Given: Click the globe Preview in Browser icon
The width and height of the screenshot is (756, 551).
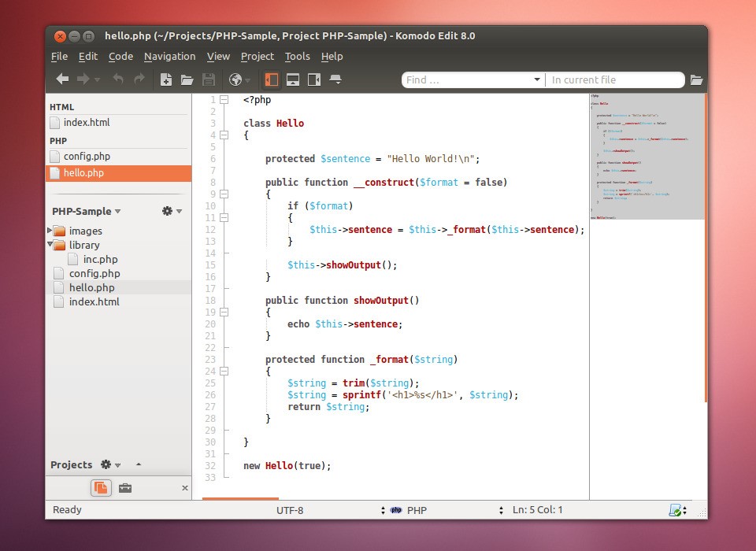Looking at the screenshot, I should click(235, 80).
